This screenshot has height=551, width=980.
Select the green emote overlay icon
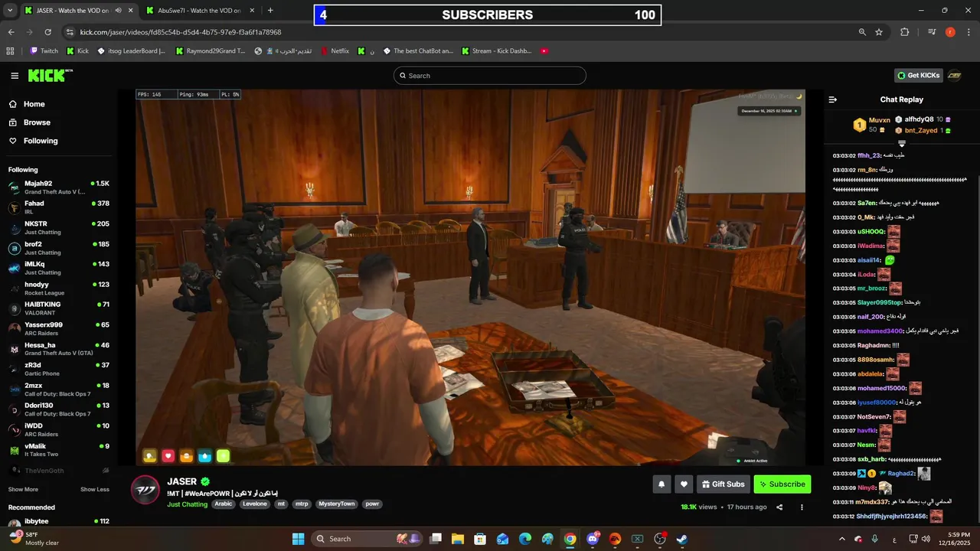point(223,456)
